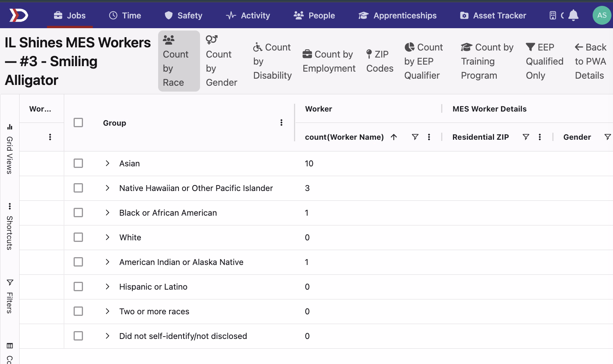
Task: Click the Wor... column header
Action: pyautogui.click(x=40, y=109)
